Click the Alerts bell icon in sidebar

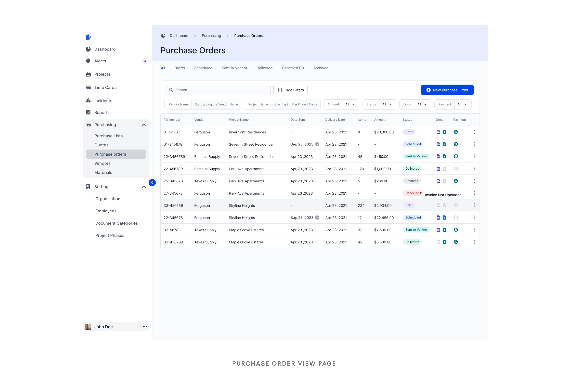click(x=88, y=61)
